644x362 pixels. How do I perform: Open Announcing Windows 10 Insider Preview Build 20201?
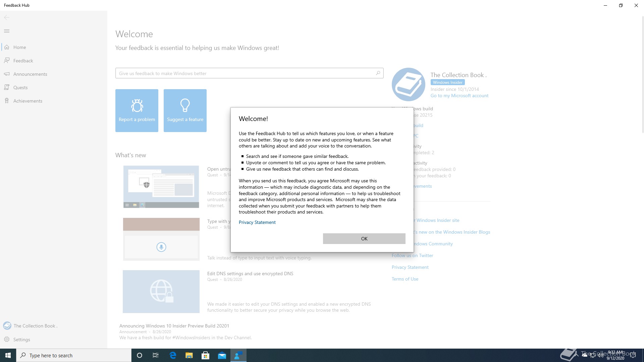pyautogui.click(x=174, y=326)
